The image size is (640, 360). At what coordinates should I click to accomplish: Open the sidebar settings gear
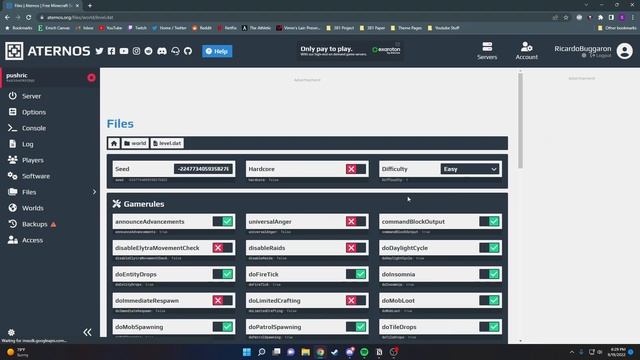(x=11, y=332)
